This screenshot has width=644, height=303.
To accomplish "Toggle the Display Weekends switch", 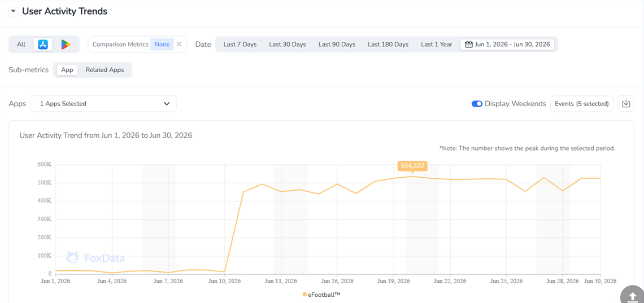I will click(x=477, y=104).
